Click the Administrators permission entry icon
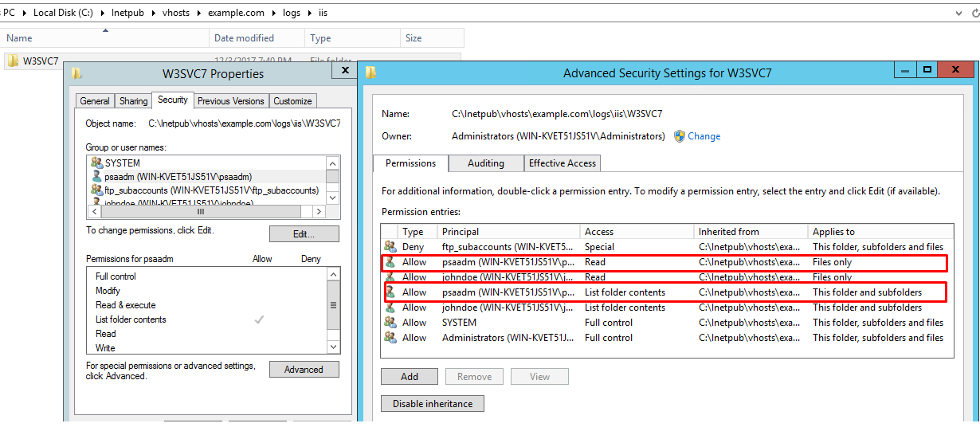The width and height of the screenshot is (980, 435). [x=390, y=338]
